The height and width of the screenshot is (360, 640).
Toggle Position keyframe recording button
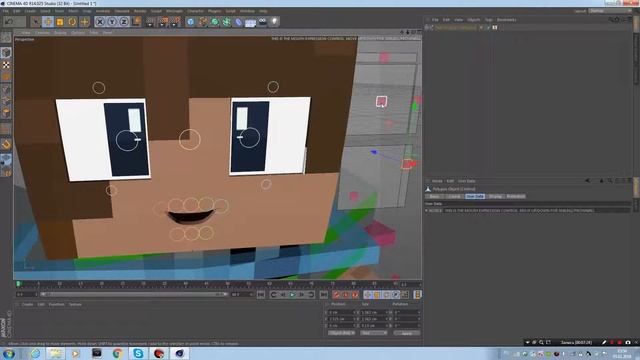click(x=368, y=295)
